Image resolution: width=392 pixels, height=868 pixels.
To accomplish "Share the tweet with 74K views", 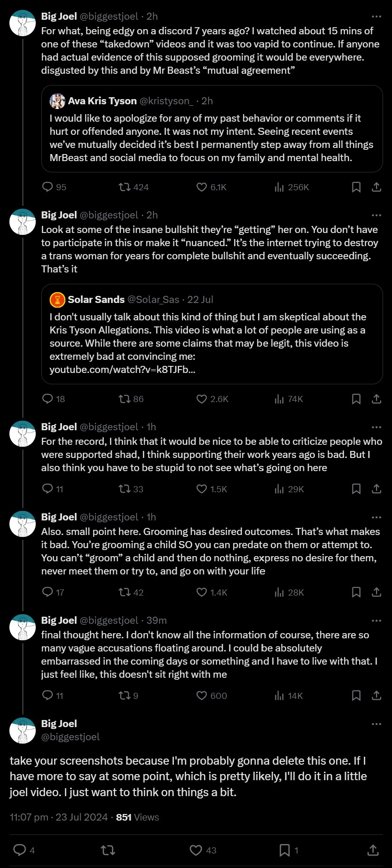I will (376, 399).
